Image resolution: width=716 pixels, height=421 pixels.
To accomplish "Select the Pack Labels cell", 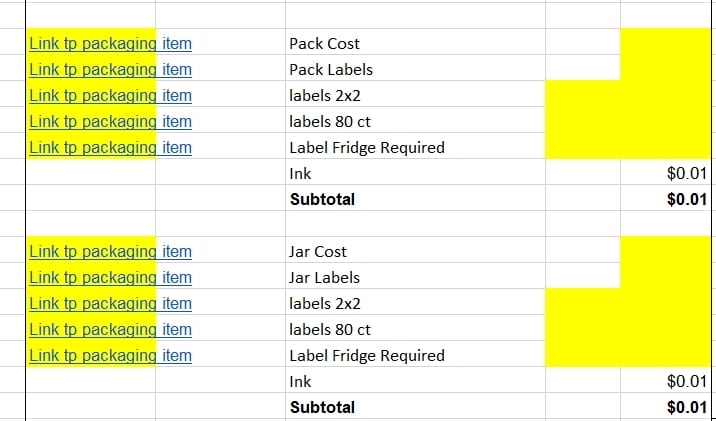I will point(415,68).
